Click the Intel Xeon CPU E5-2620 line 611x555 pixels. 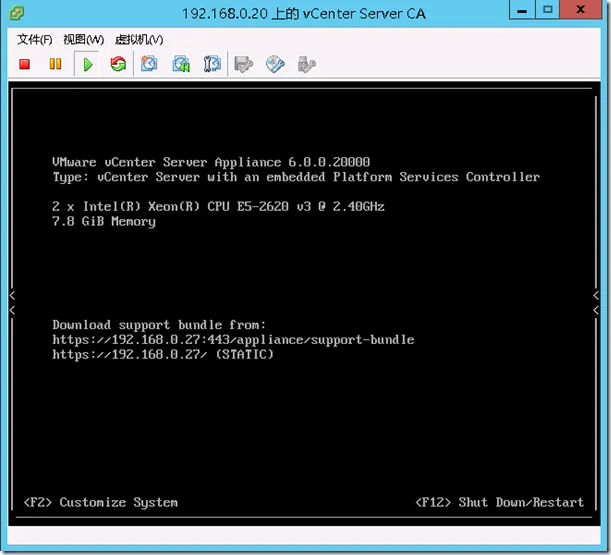coord(218,206)
